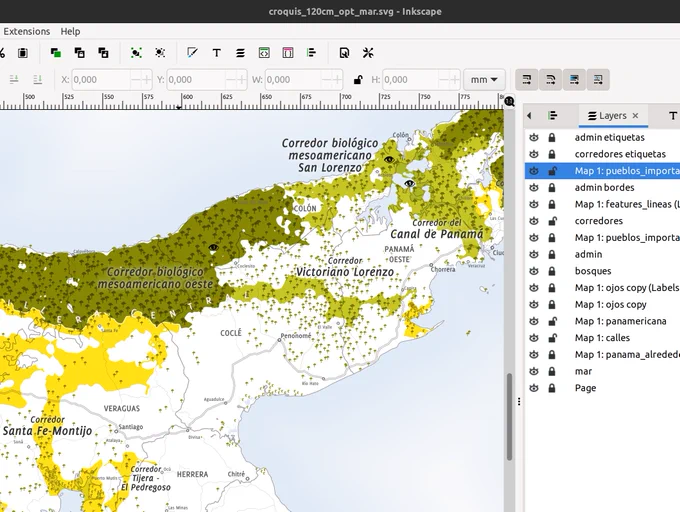Click the Create Clone icon
680x512 pixels.
click(x=79, y=53)
